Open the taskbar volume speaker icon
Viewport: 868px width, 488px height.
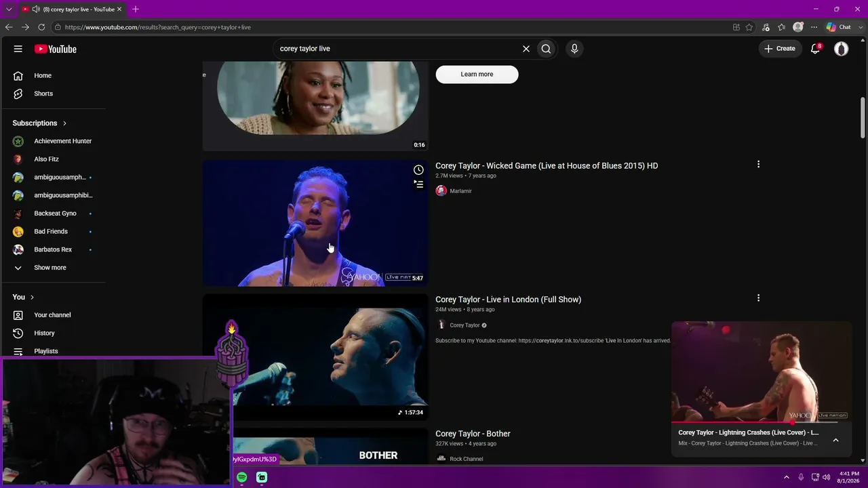pyautogui.click(x=827, y=478)
